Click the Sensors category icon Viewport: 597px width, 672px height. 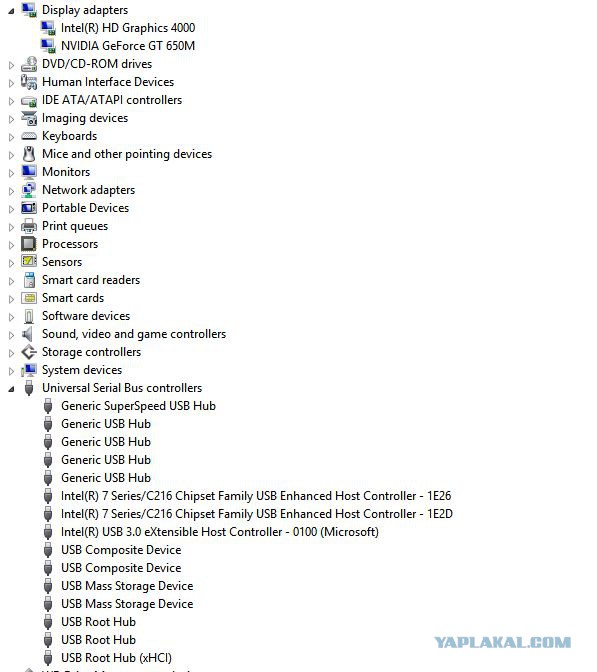click(29, 261)
